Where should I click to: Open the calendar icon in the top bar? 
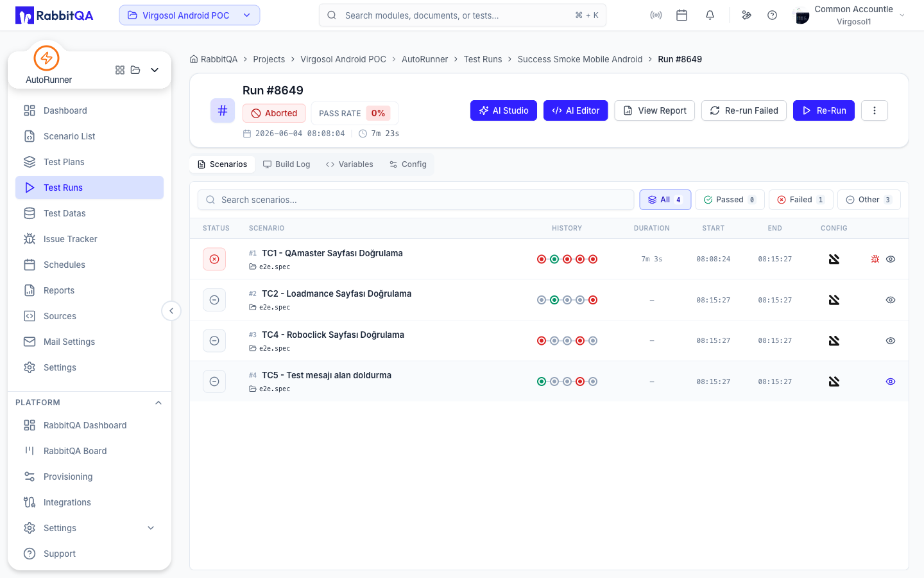coord(682,15)
